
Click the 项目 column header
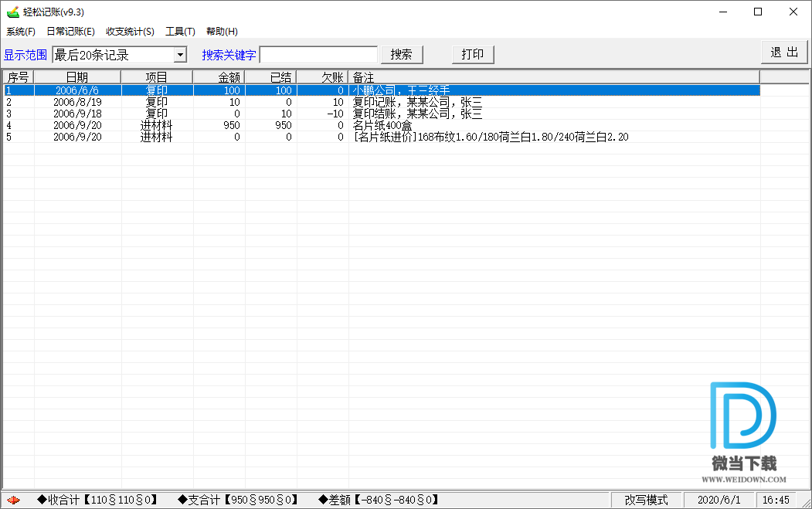(156, 77)
